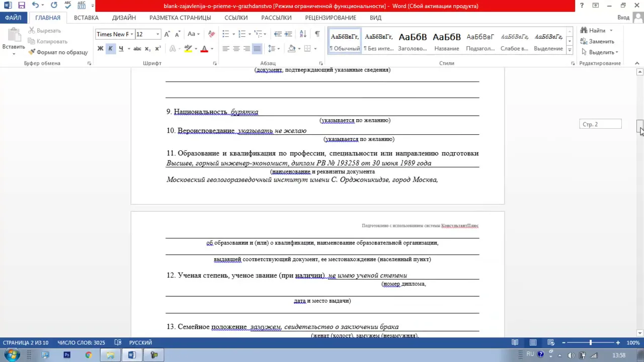Apply numbered list formatting
This screenshot has height=362, width=644.
(x=242, y=34)
